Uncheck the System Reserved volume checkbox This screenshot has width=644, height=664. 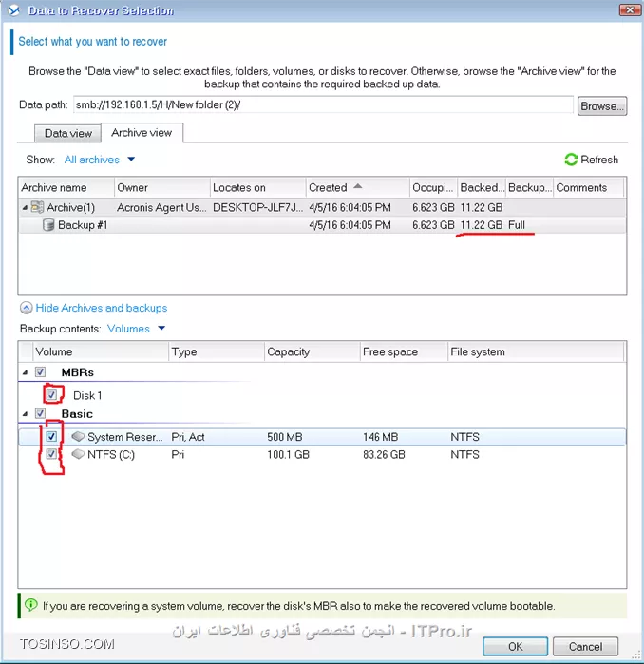click(x=51, y=436)
